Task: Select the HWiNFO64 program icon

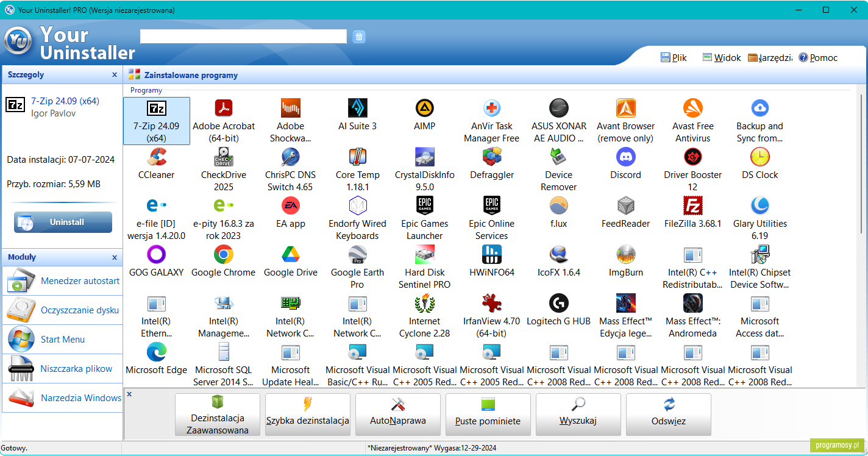Action: coord(492,255)
